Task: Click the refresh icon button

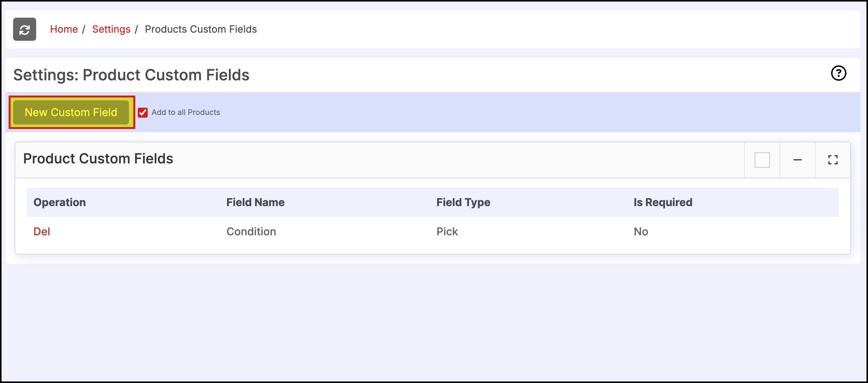Action: (25, 29)
